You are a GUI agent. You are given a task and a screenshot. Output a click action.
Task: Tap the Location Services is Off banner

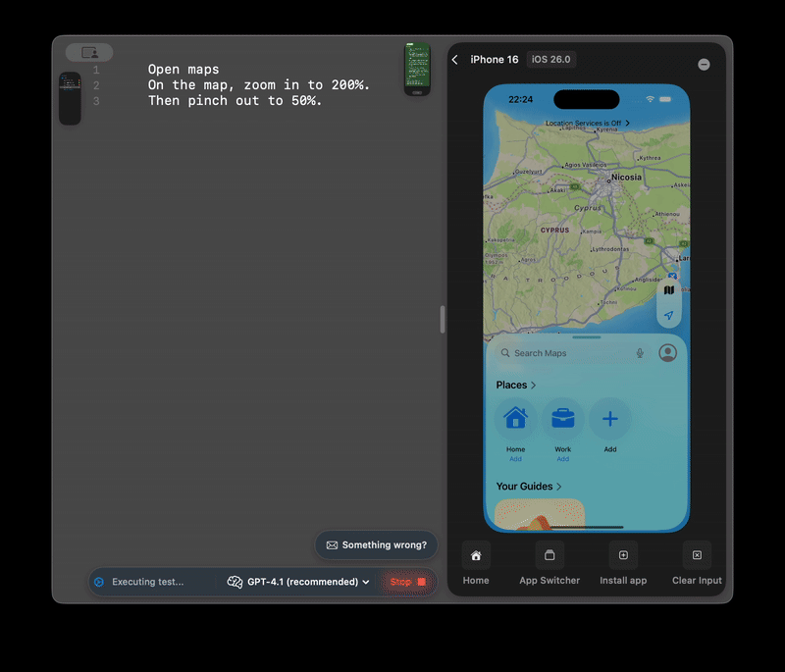(587, 123)
